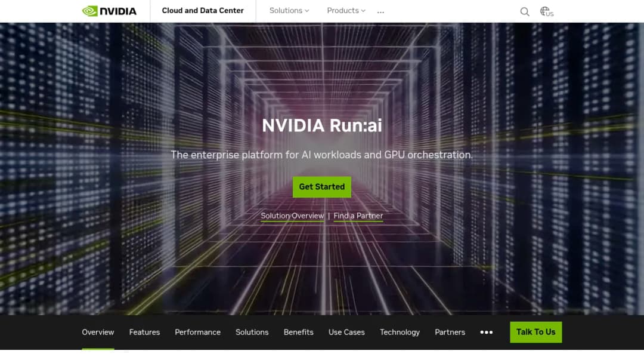Click the NVIDIA logo

coord(109,11)
